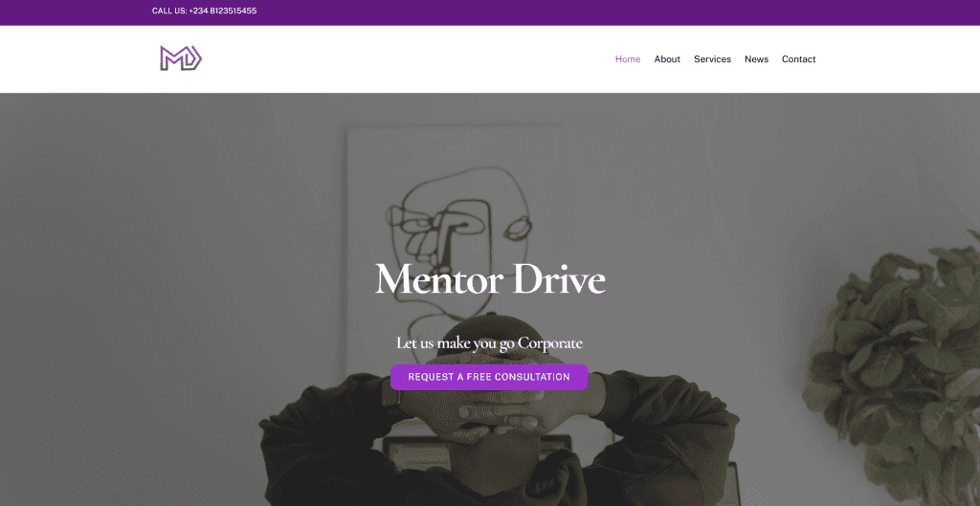Screen dimensions: 980x506
Task: Click Request a Free Consultation button
Action: tap(489, 377)
